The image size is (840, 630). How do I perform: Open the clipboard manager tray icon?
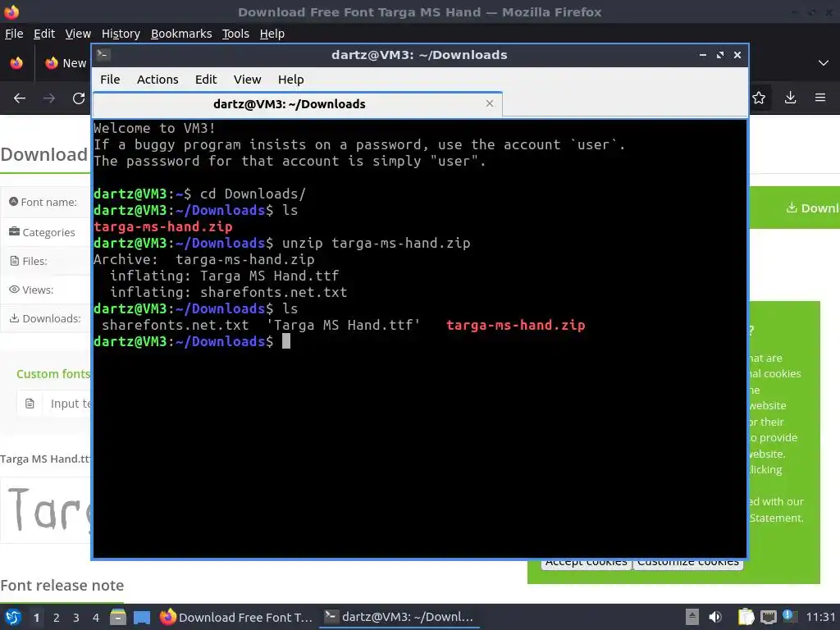point(746,617)
